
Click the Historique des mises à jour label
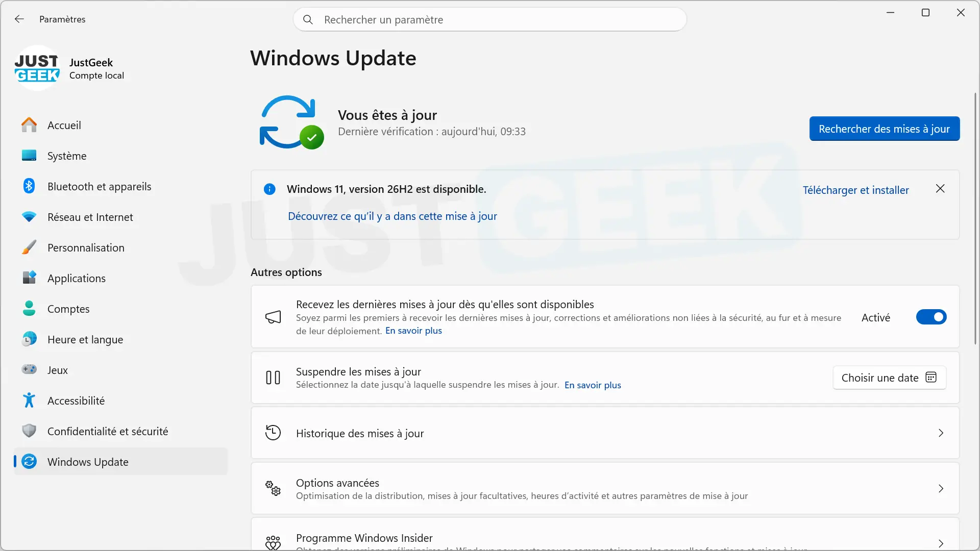[x=360, y=433]
